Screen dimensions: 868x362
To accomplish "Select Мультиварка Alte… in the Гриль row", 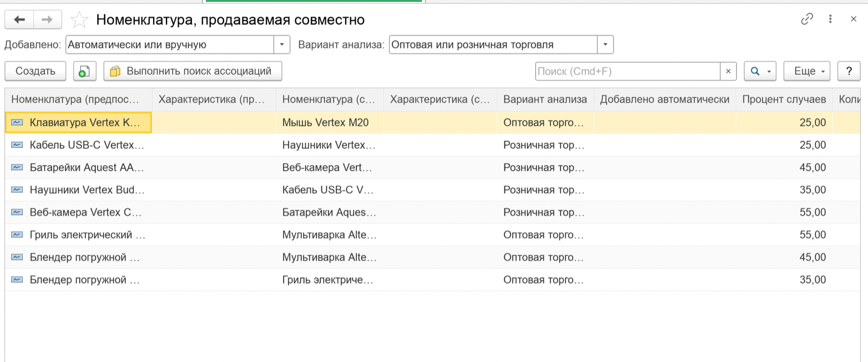I will coord(330,235).
